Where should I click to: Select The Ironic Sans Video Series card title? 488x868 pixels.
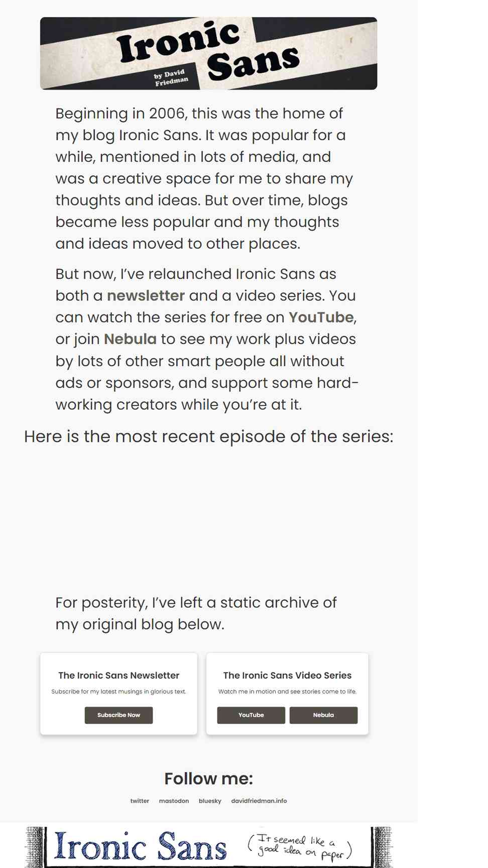[x=287, y=675]
